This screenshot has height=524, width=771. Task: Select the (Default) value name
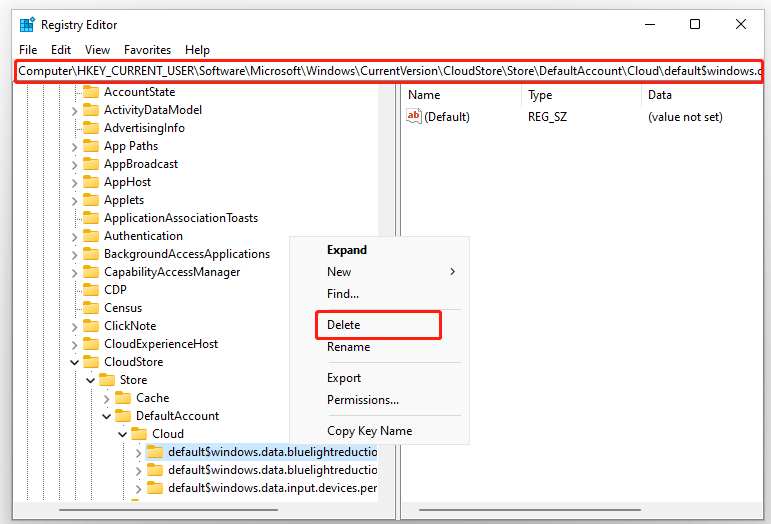click(446, 116)
